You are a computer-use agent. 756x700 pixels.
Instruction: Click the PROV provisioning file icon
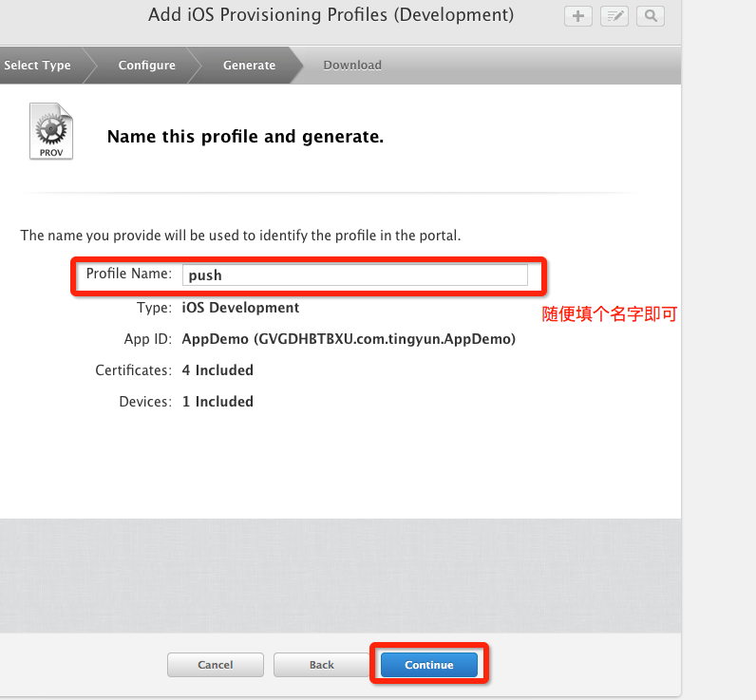(50, 131)
